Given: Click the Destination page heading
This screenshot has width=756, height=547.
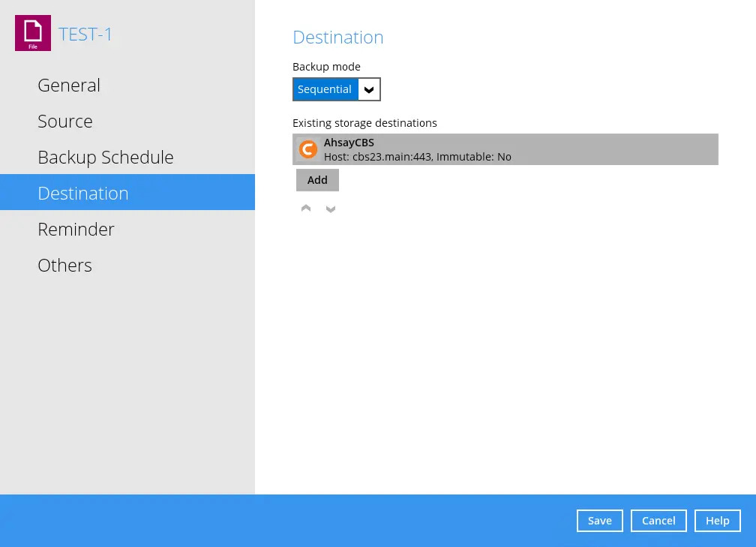Looking at the screenshot, I should click(337, 38).
